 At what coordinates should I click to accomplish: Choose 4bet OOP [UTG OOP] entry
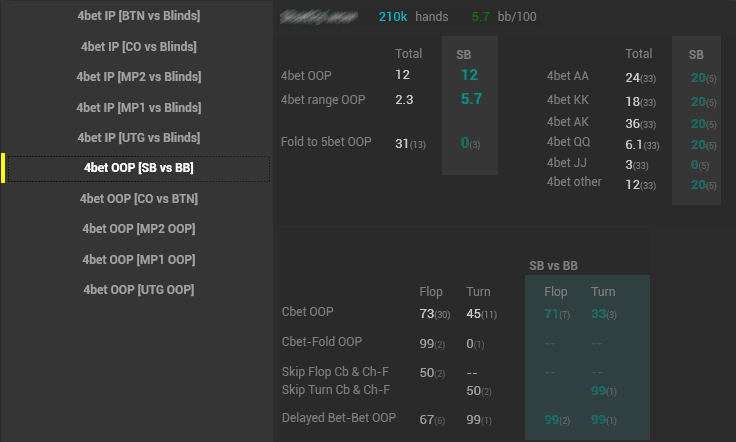138,290
